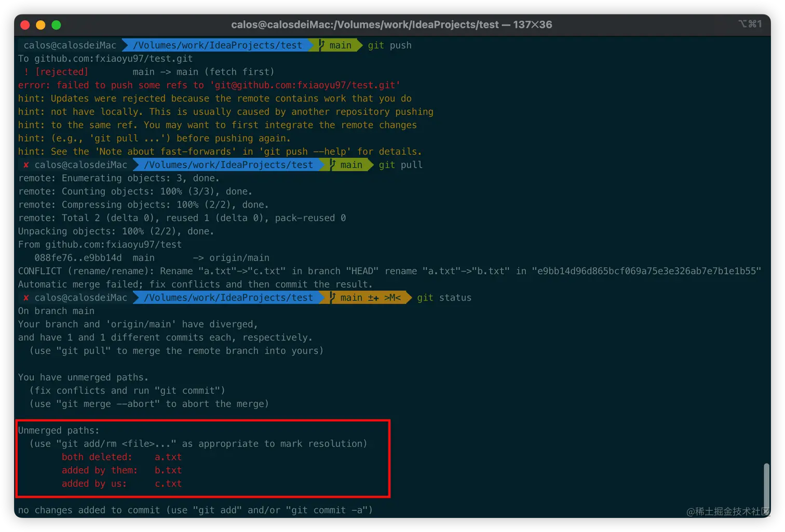Click the "main -> main (fetch first)" text
The height and width of the screenshot is (532, 785).
(204, 72)
